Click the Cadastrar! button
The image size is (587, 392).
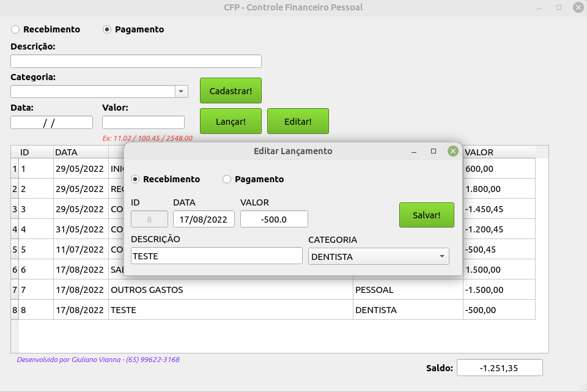pos(231,90)
